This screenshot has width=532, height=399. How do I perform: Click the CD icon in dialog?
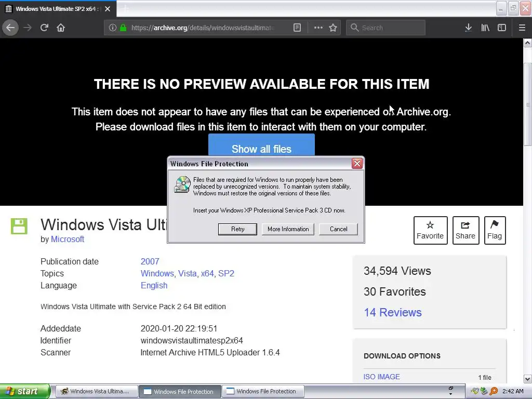pos(182,184)
